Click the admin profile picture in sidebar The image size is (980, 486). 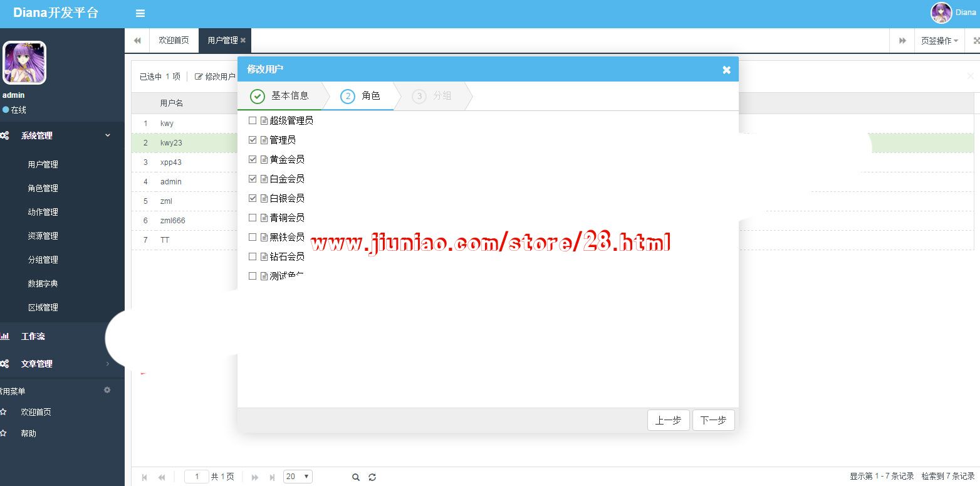click(x=24, y=63)
